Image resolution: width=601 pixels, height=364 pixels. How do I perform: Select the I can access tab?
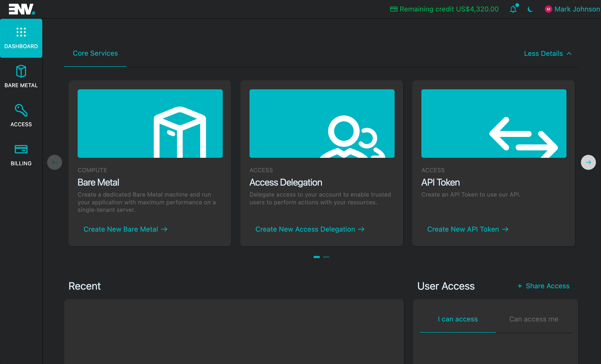[x=458, y=319]
